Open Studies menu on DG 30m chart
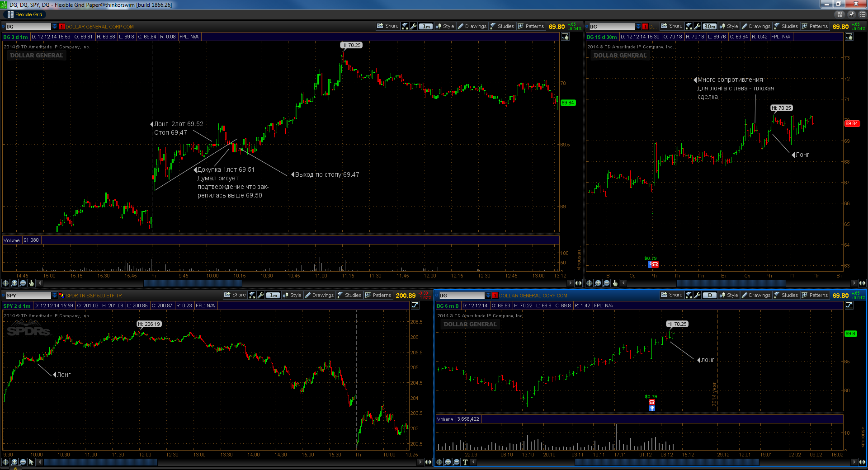Image resolution: width=868 pixels, height=470 pixels. (x=786, y=26)
